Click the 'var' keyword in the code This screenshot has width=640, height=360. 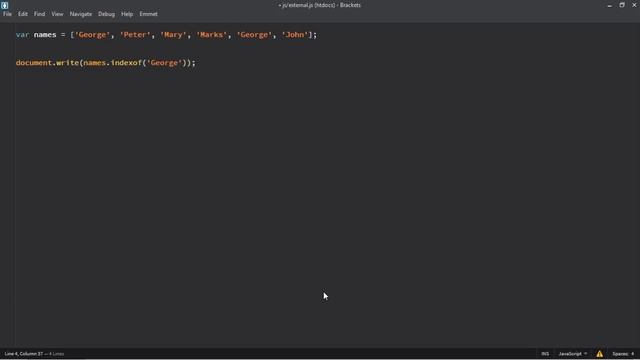[22, 35]
